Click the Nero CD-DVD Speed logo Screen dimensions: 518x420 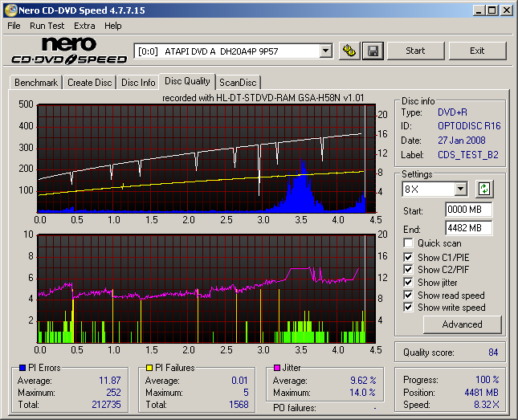[x=69, y=51]
